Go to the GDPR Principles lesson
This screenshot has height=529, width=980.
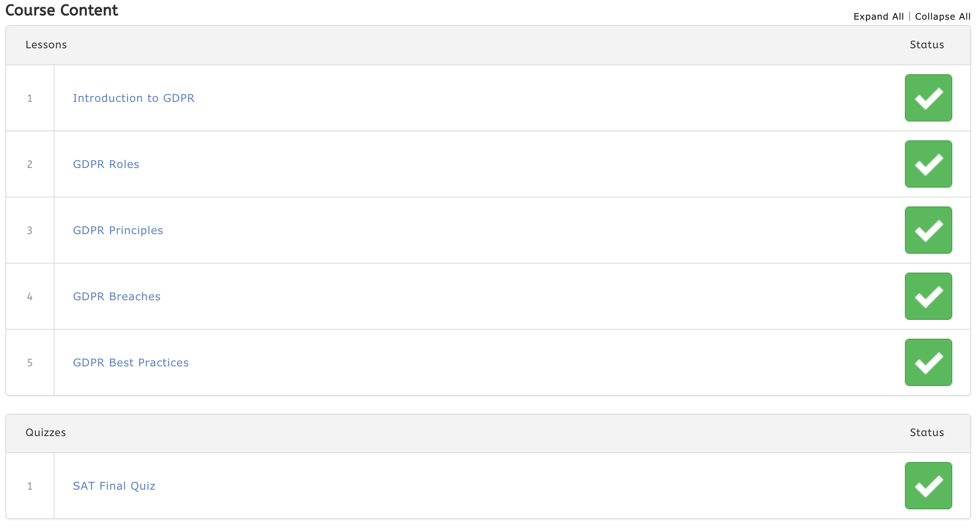pos(118,230)
